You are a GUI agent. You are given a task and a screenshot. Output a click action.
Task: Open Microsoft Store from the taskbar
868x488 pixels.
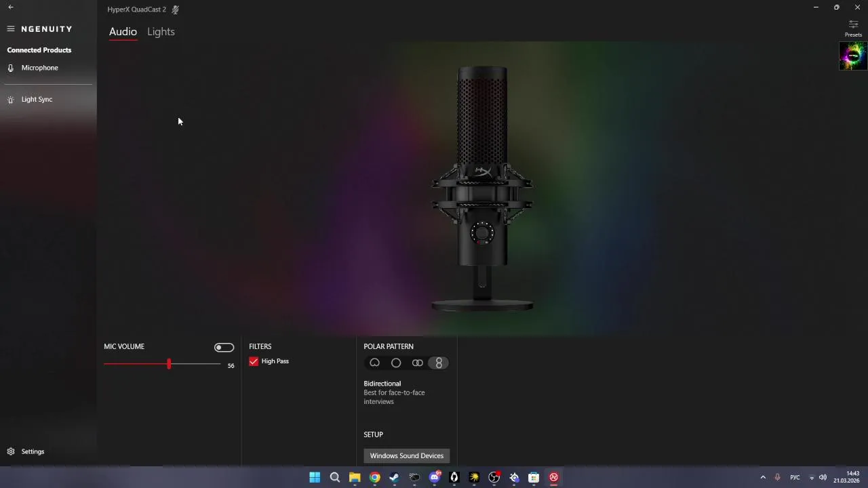point(534,477)
